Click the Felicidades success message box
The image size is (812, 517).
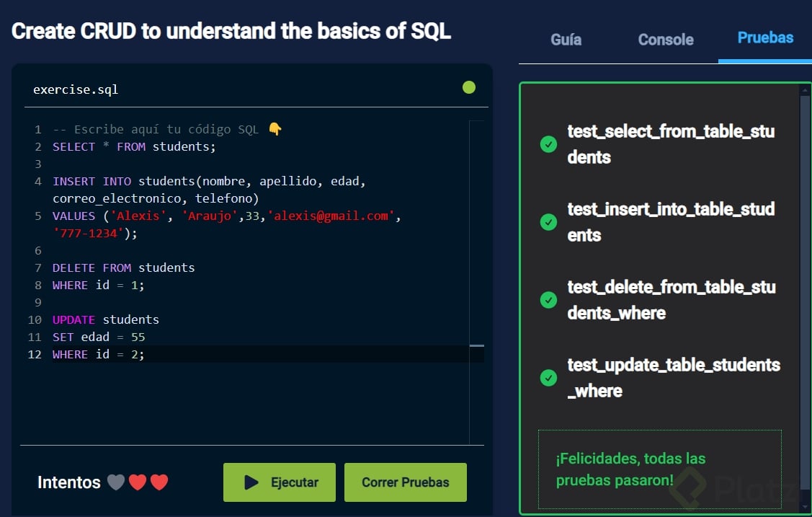pyautogui.click(x=659, y=469)
